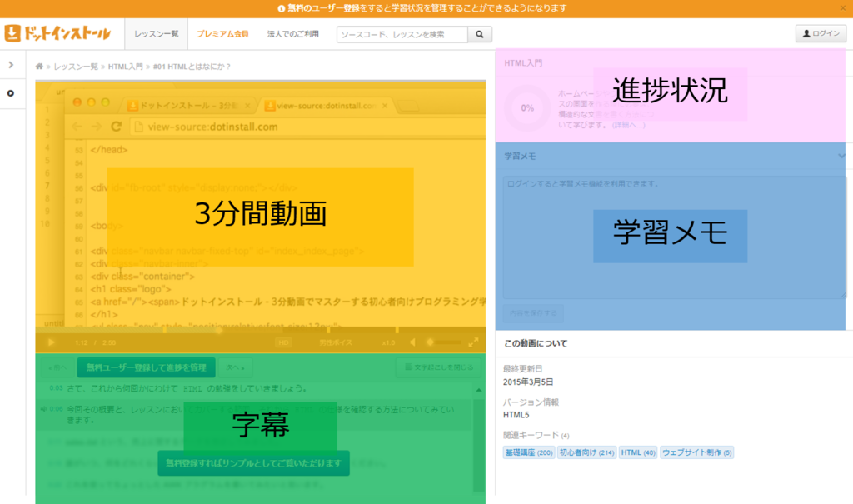Image resolution: width=853 pixels, height=504 pixels.
Task: Jump to transcript line at 0:06
Action: point(56,409)
